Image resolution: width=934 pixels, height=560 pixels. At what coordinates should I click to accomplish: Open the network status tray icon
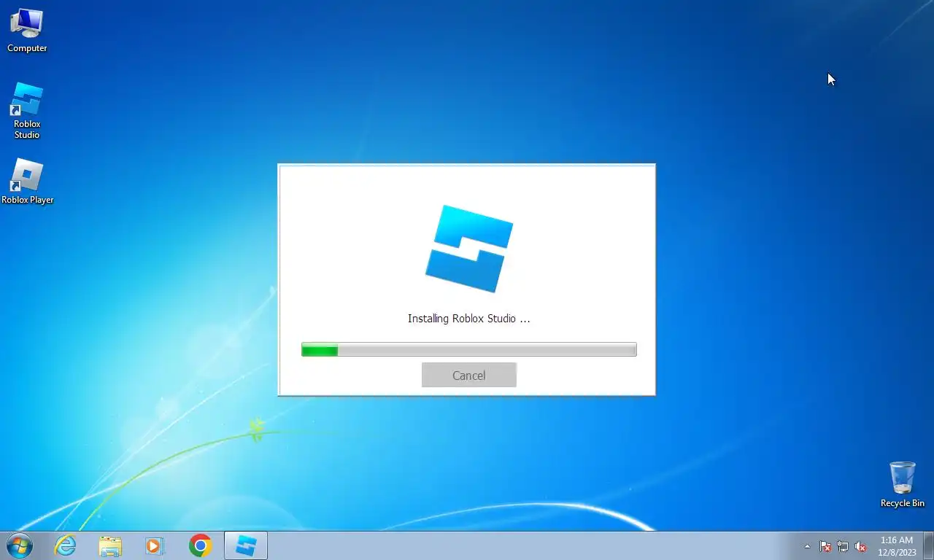point(843,546)
